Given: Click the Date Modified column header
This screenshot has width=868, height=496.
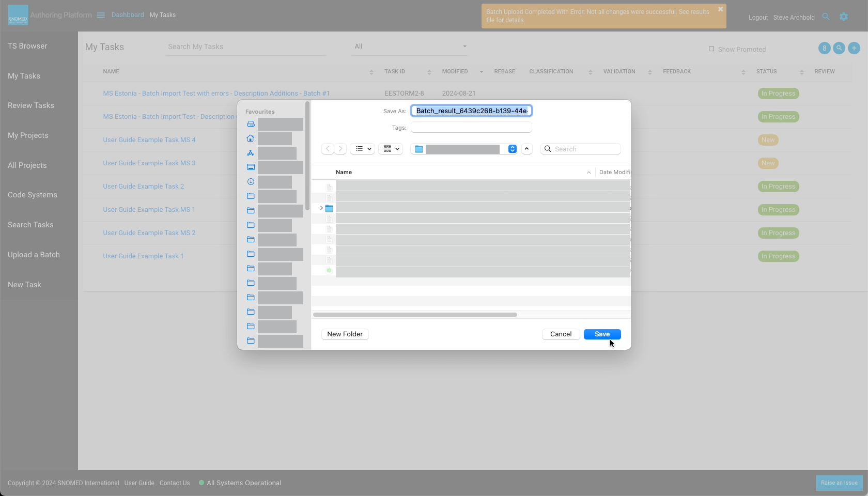Looking at the screenshot, I should (615, 172).
